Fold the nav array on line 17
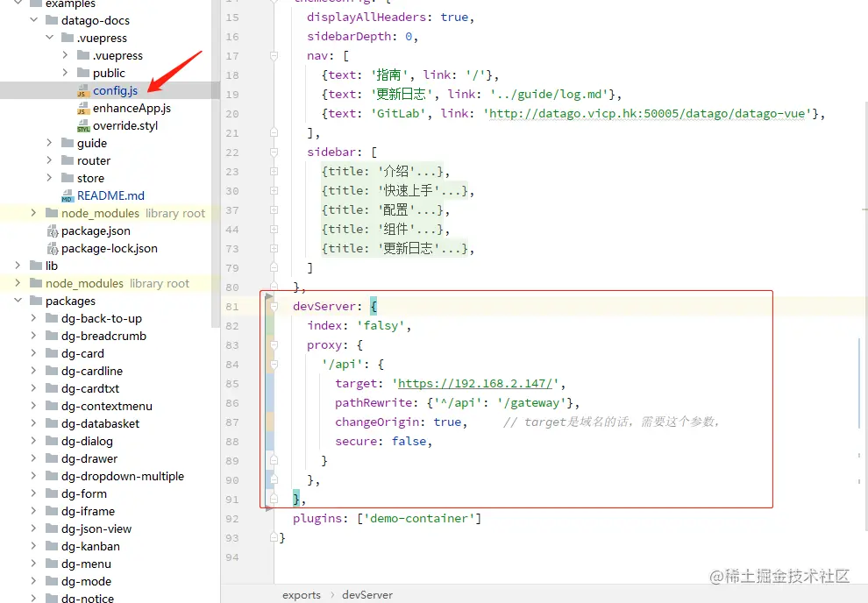 274,56
